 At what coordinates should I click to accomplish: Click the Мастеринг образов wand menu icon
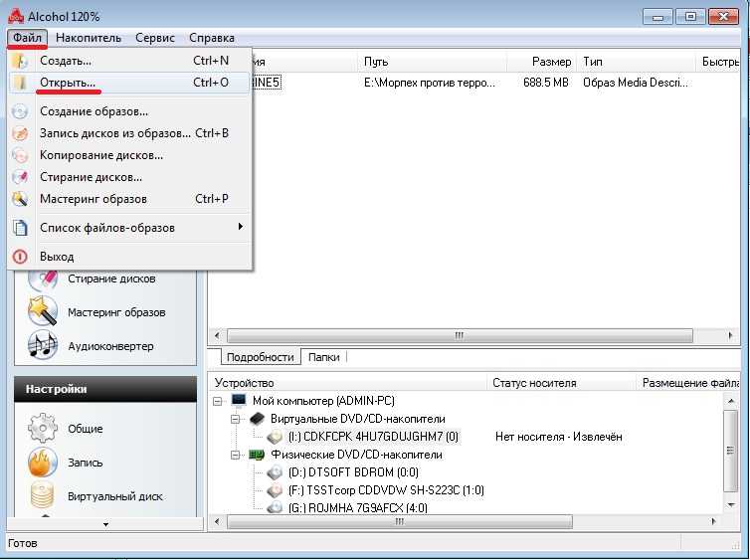20,199
